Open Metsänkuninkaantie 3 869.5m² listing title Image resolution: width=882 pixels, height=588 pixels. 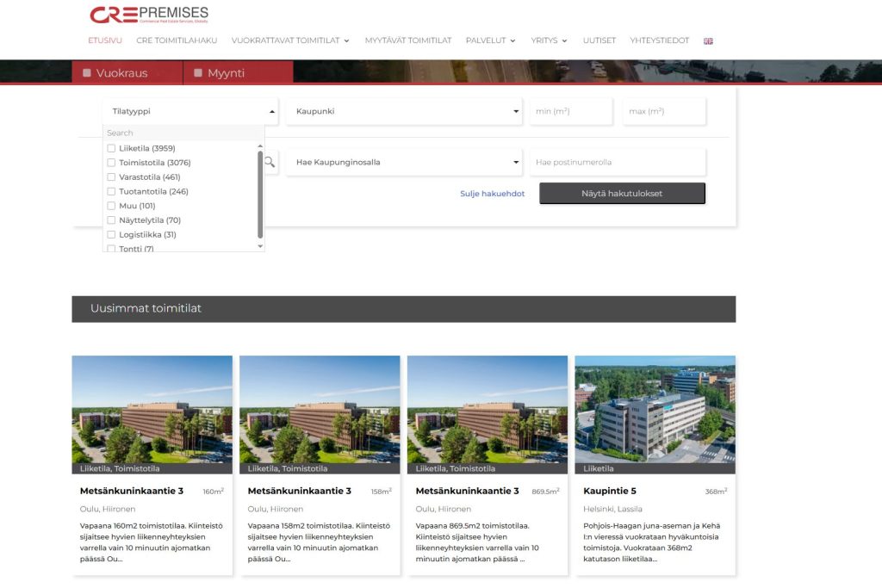[x=468, y=491]
